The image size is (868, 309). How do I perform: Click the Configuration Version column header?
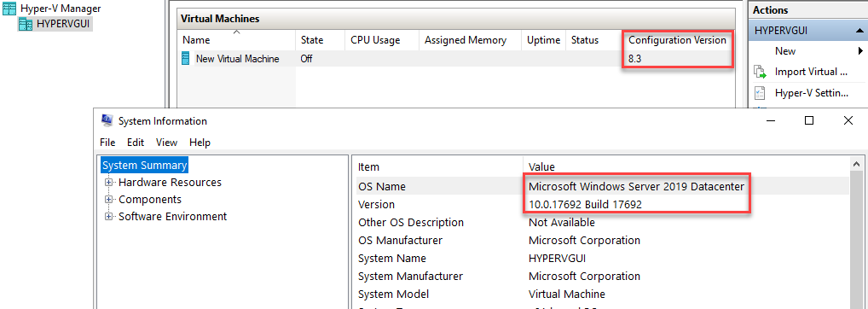coord(677,40)
